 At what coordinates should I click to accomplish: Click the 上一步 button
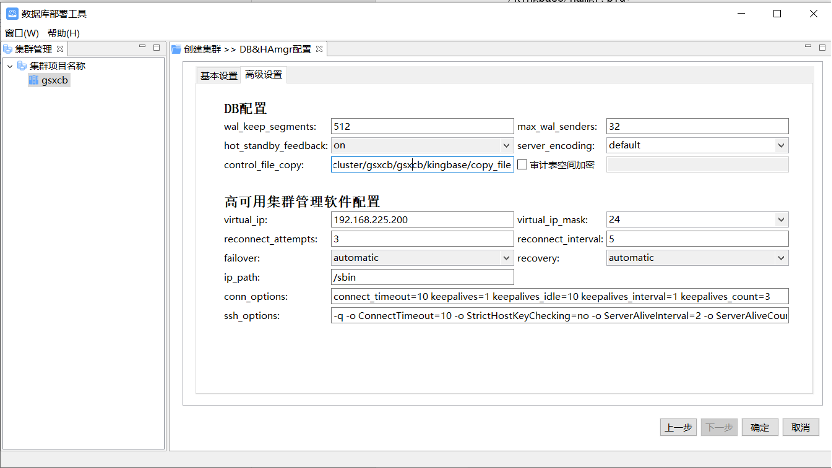point(678,427)
